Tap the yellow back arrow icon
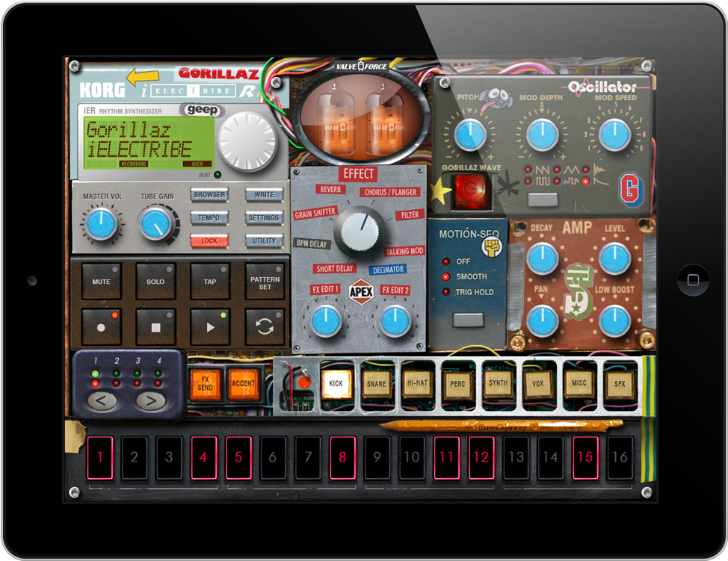This screenshot has height=561, width=728. [143, 76]
